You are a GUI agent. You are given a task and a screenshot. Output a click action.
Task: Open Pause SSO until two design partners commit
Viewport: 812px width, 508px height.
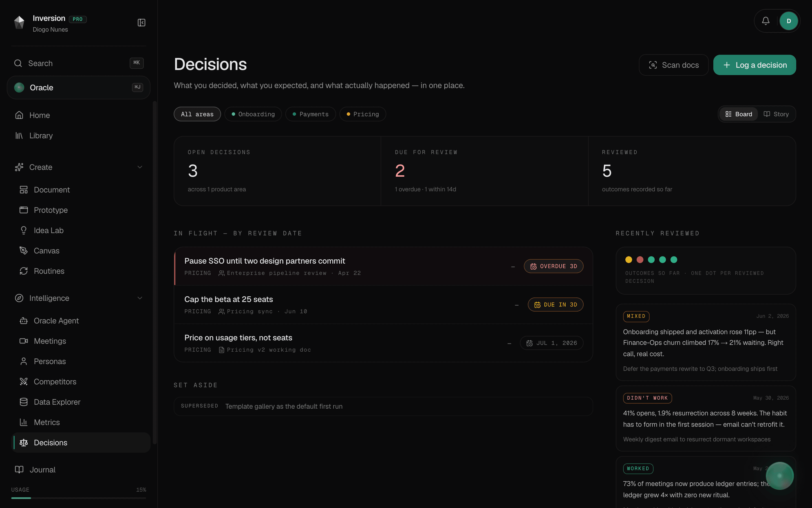click(383, 266)
